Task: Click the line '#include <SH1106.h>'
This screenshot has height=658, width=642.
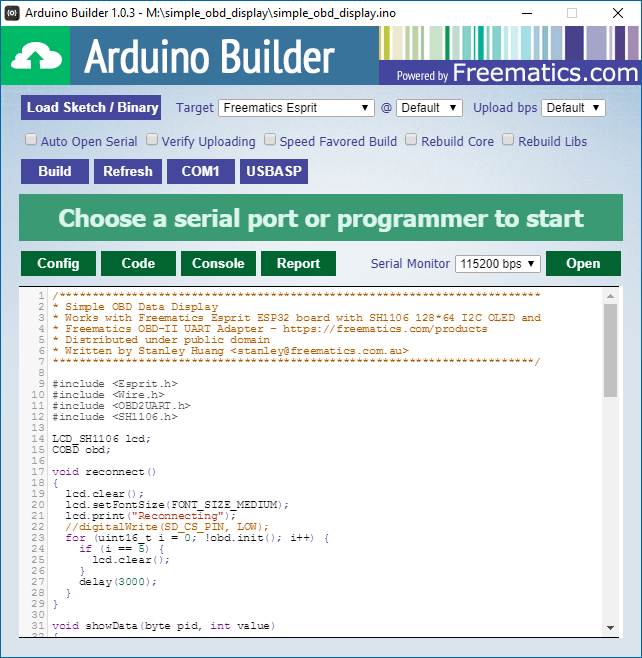Action: 115,417
